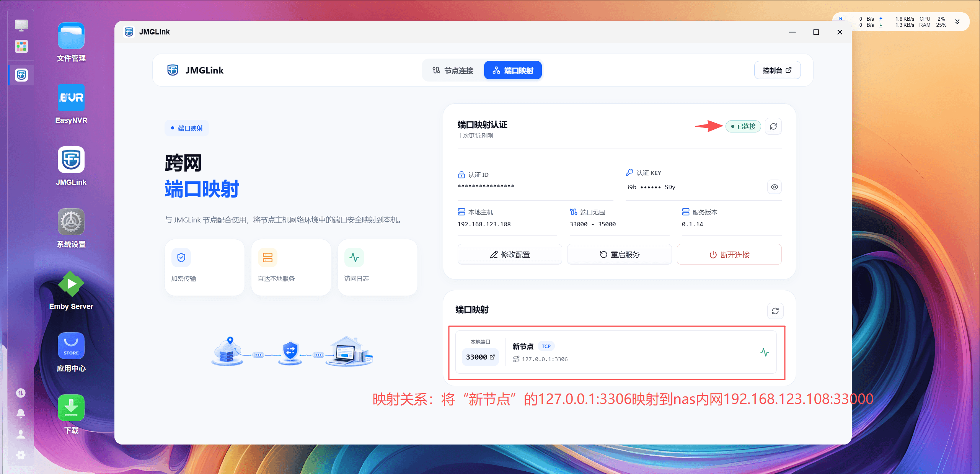Click the 断开连接 button
Image resolution: width=980 pixels, height=474 pixels.
(x=729, y=255)
